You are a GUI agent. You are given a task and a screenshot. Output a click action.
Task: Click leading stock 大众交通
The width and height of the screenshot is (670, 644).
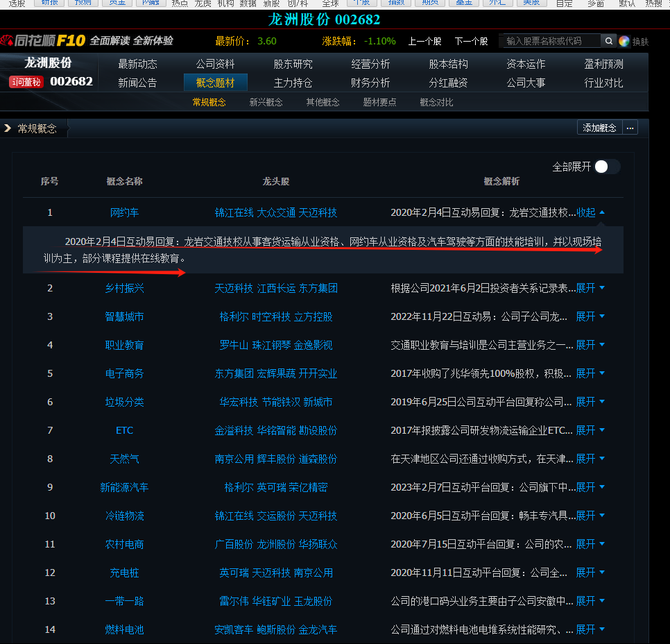(x=276, y=212)
